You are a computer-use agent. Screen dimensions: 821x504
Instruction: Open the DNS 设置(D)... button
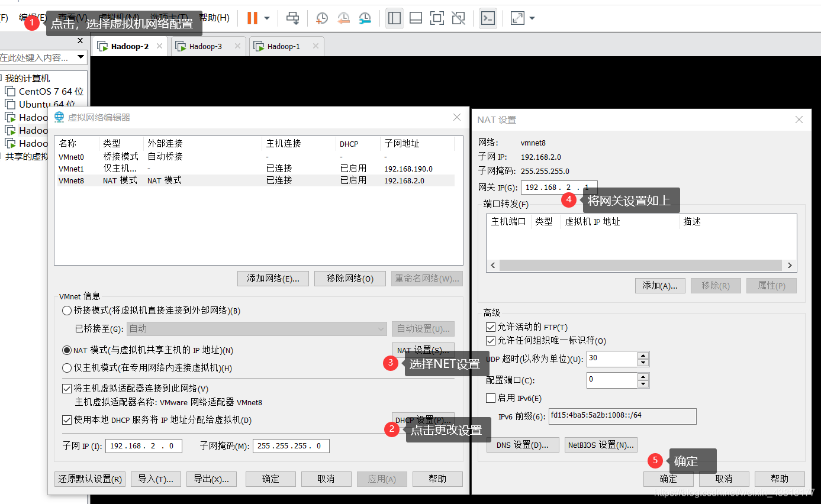(x=523, y=445)
